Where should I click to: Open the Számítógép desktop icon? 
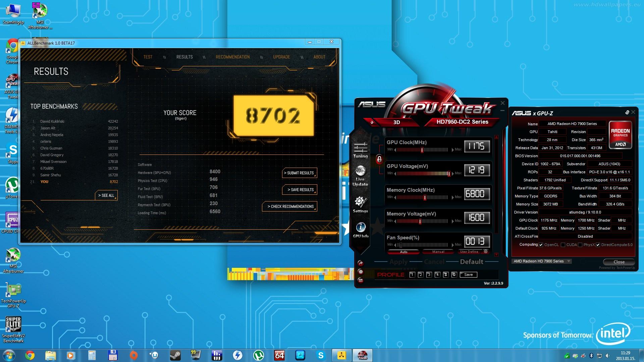click(13, 14)
